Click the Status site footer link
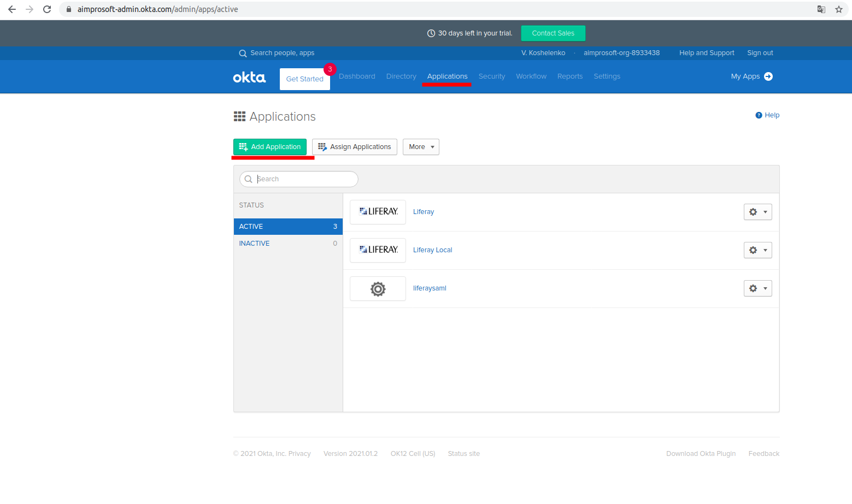This screenshot has width=852, height=504. click(464, 454)
